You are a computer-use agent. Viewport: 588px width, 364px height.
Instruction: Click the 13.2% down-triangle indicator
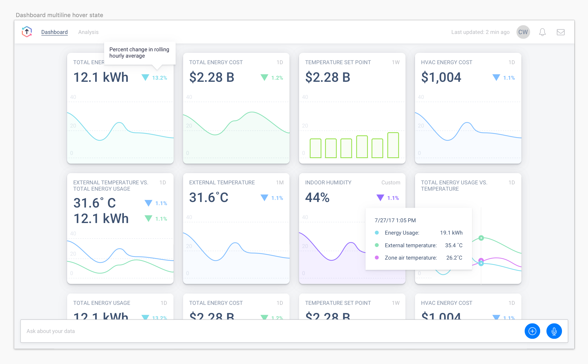(x=145, y=78)
